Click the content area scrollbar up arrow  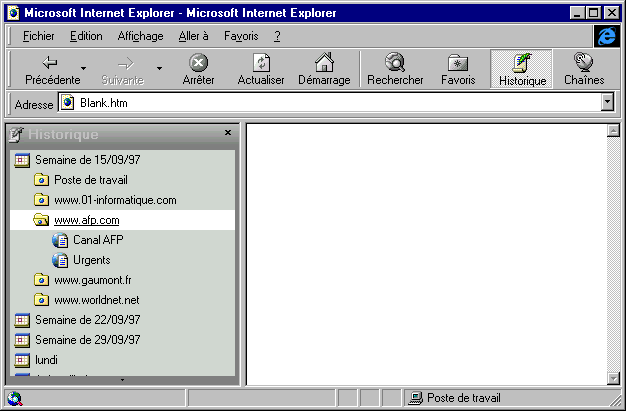tap(613, 130)
